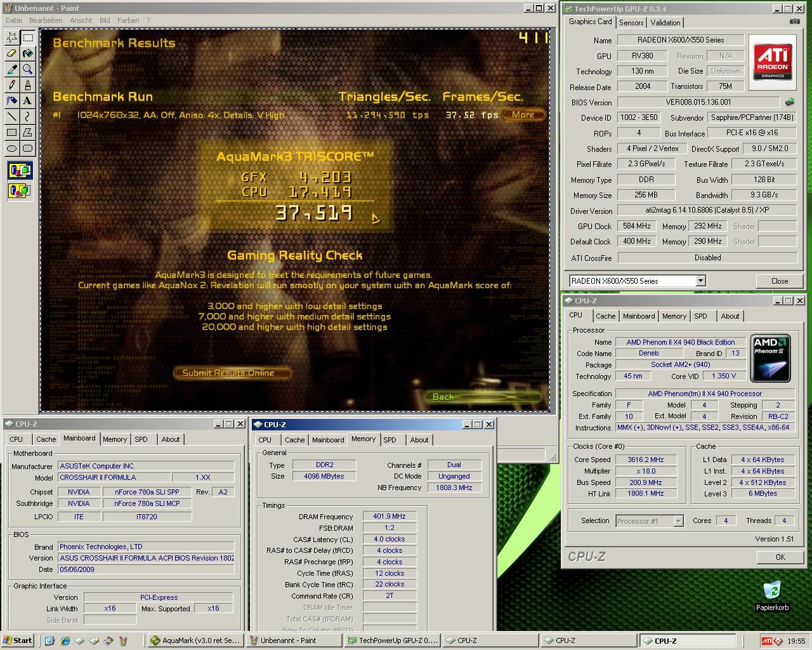
Task: Click DRAM Frequency 401.9 MHz value
Action: coord(390,517)
